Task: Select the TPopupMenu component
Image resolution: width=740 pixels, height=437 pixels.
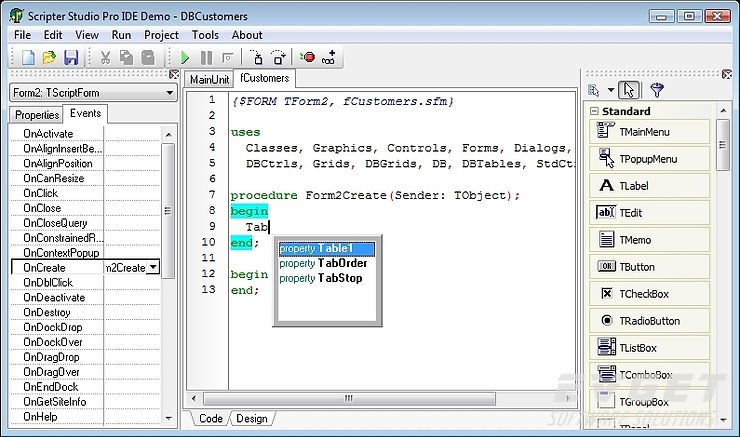Action: 649,159
